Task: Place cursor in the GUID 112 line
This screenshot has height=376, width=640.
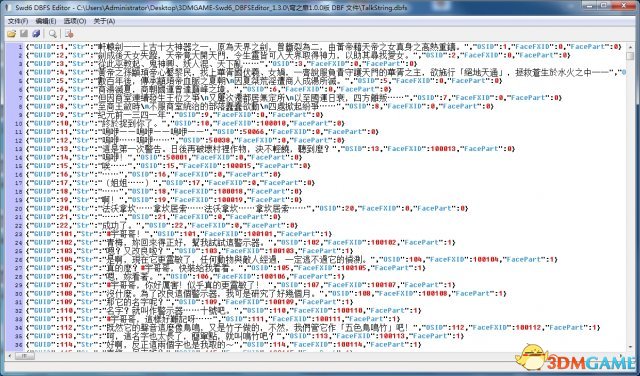Action: (312, 327)
